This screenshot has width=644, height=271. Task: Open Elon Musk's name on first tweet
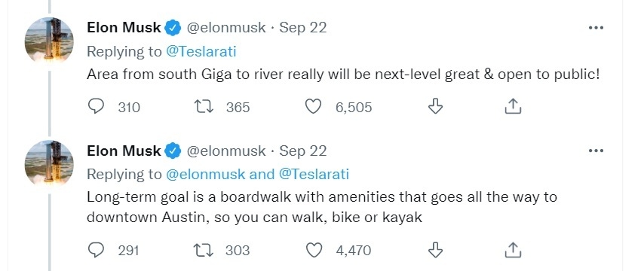tap(124, 27)
